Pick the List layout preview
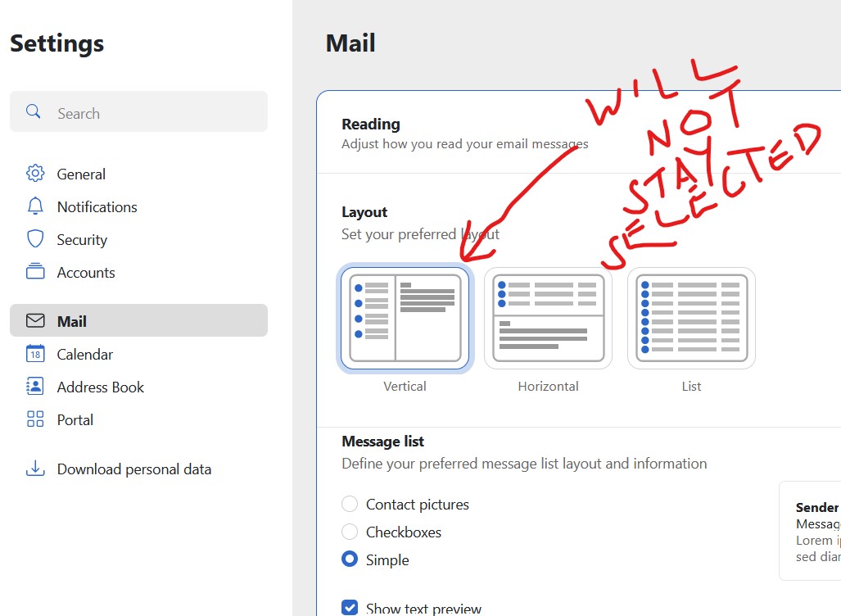 690,317
